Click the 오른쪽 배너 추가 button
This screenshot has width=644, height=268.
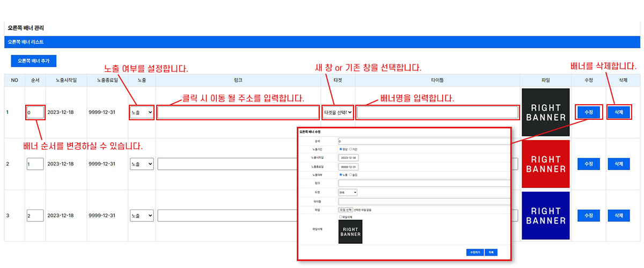33,61
